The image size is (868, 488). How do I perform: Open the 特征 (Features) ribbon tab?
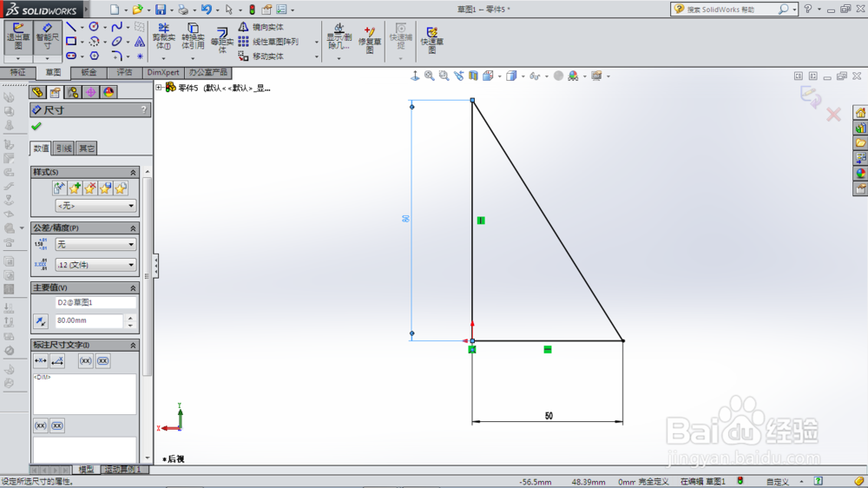click(17, 73)
